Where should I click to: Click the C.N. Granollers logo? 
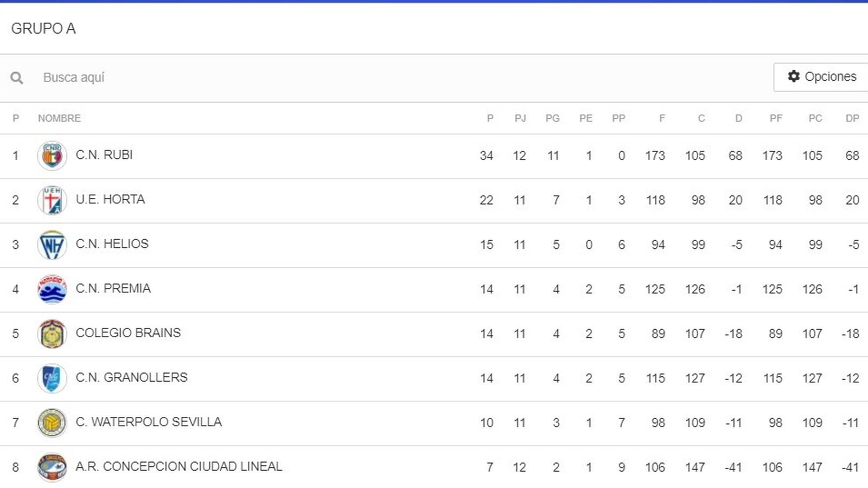52,377
